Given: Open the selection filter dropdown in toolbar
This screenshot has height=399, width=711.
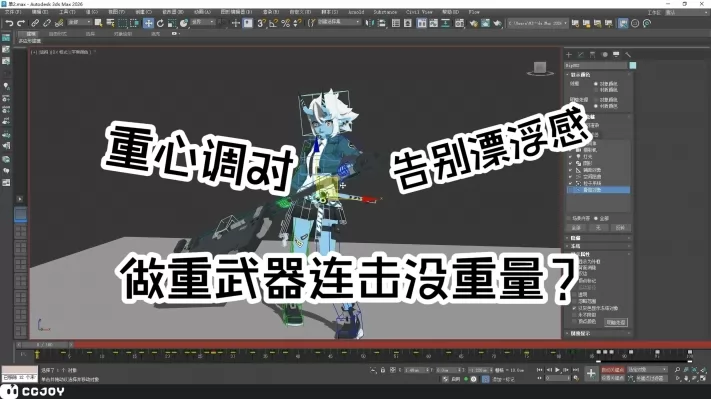Looking at the screenshot, I should pos(79,22).
